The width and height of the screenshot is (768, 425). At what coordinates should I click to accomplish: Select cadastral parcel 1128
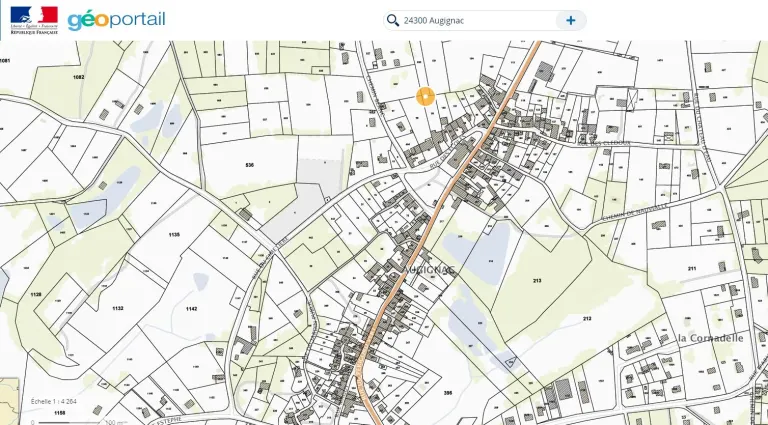(x=36, y=295)
